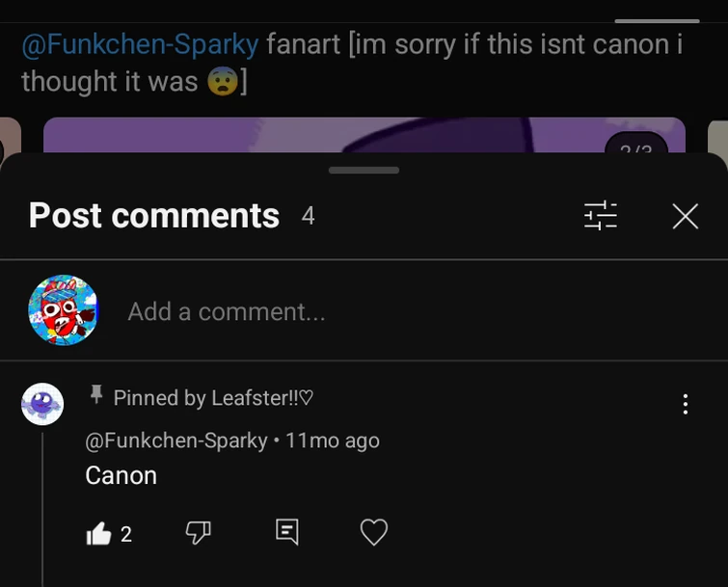Like the pinned comment with thumbs up

pyautogui.click(x=99, y=533)
